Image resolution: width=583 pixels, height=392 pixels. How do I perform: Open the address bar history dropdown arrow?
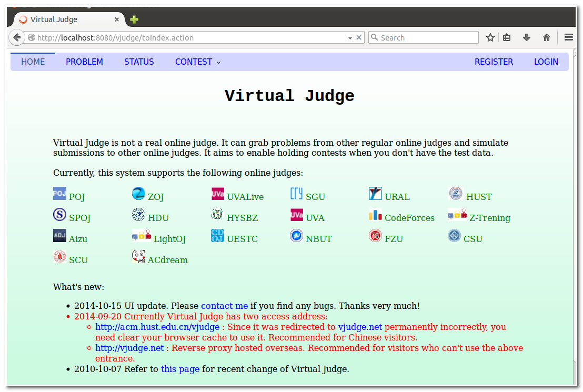pos(349,37)
